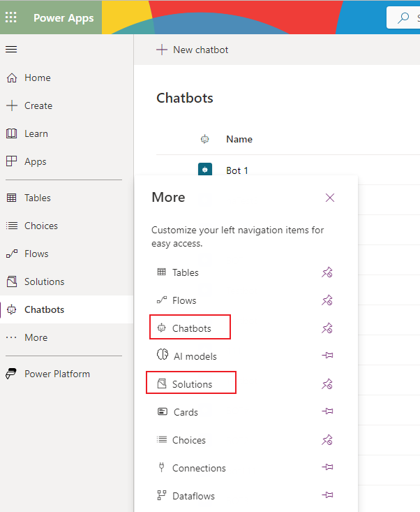Unpin Chatbots in the More panel
Image resolution: width=420 pixels, height=512 pixels.
coord(327,328)
